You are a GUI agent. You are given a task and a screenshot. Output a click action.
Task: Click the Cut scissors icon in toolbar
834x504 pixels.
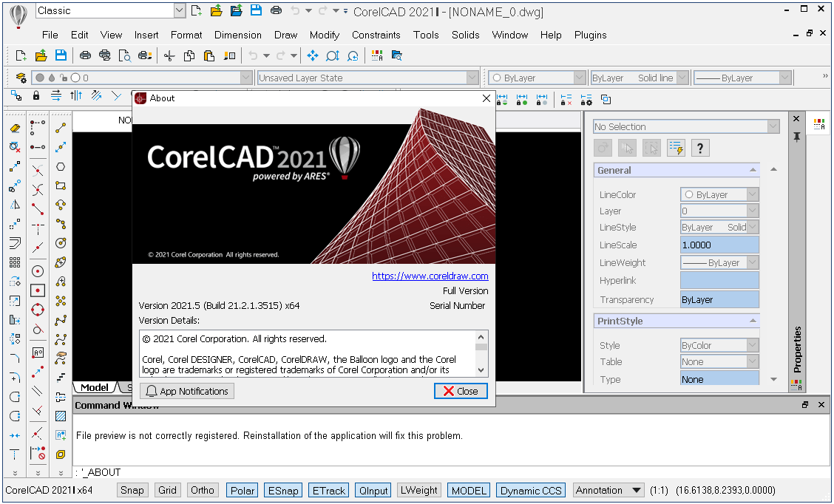pos(169,55)
